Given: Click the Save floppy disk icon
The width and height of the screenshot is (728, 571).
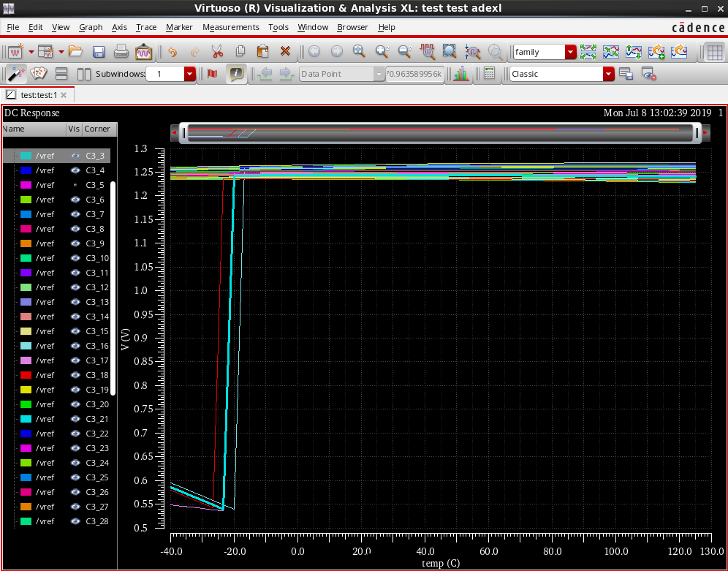Looking at the screenshot, I should pyautogui.click(x=99, y=52).
